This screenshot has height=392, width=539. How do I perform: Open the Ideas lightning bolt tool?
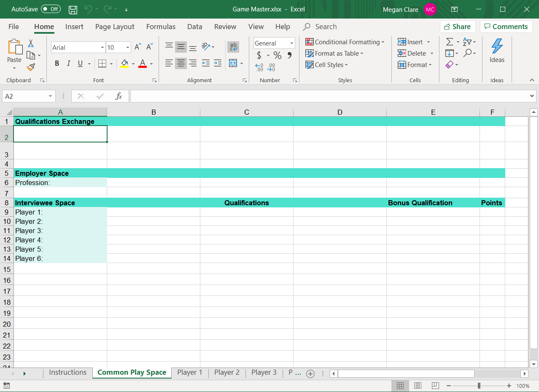coord(497,51)
